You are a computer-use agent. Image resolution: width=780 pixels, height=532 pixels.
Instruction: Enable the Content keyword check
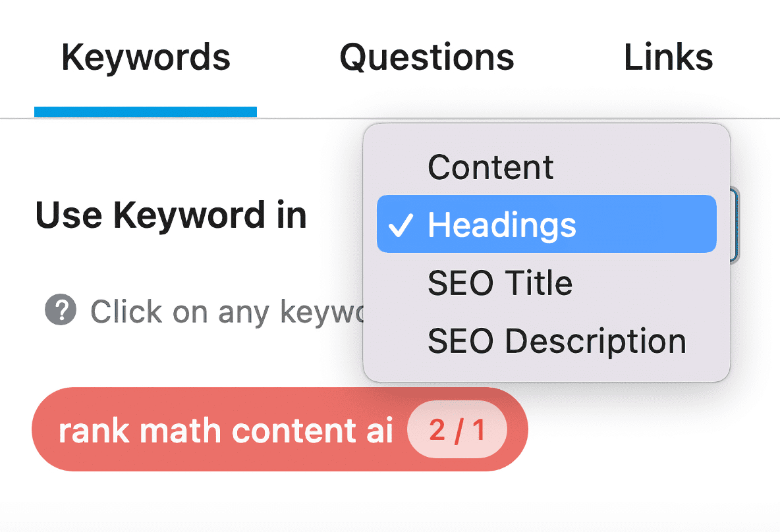(490, 167)
